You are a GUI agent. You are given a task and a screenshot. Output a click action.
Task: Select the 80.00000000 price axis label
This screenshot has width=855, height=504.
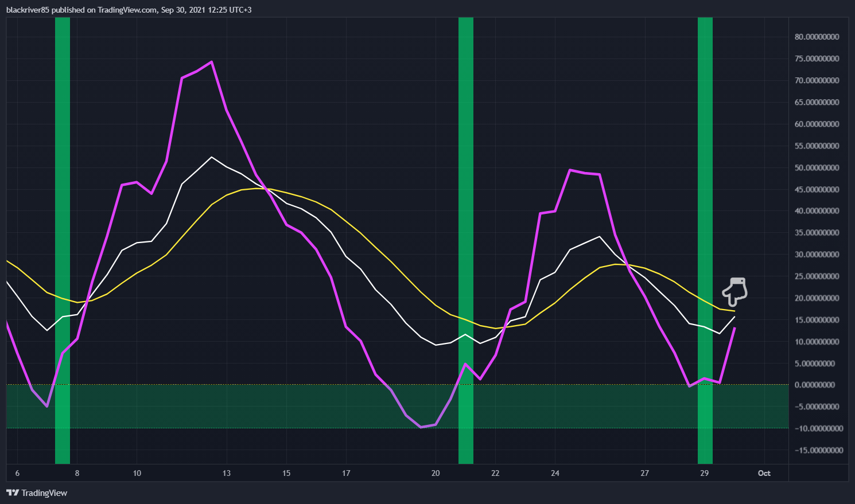pos(817,37)
